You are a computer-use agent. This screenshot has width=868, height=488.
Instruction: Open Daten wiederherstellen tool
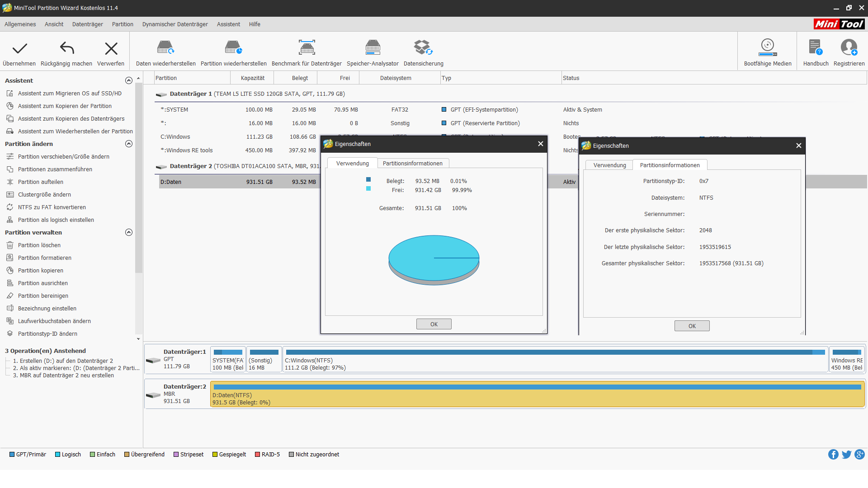[165, 47]
